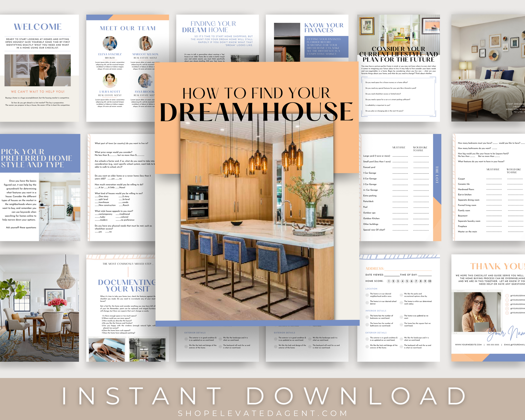525x420 pixels.
Task: Check 'home is in our desired school district' circle
Action: point(367,303)
